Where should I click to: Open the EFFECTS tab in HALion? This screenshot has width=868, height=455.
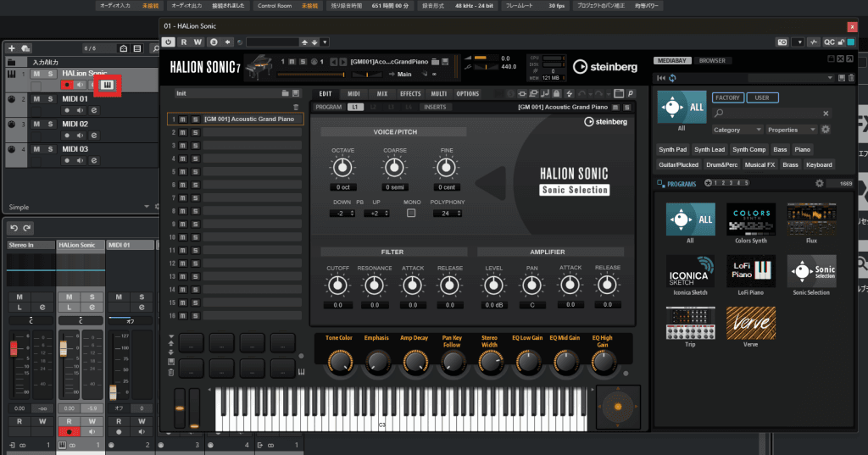click(410, 93)
